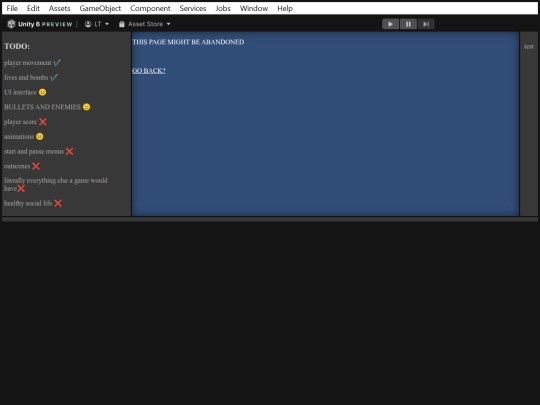This screenshot has height=405, width=540.
Task: Click the healthy social life text
Action: click(x=28, y=203)
